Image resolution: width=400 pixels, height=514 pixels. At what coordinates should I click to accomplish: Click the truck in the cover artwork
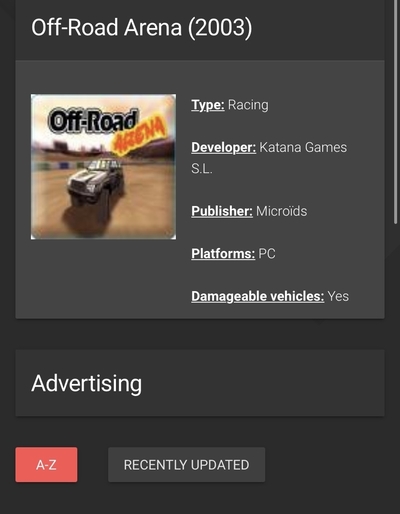click(x=96, y=183)
